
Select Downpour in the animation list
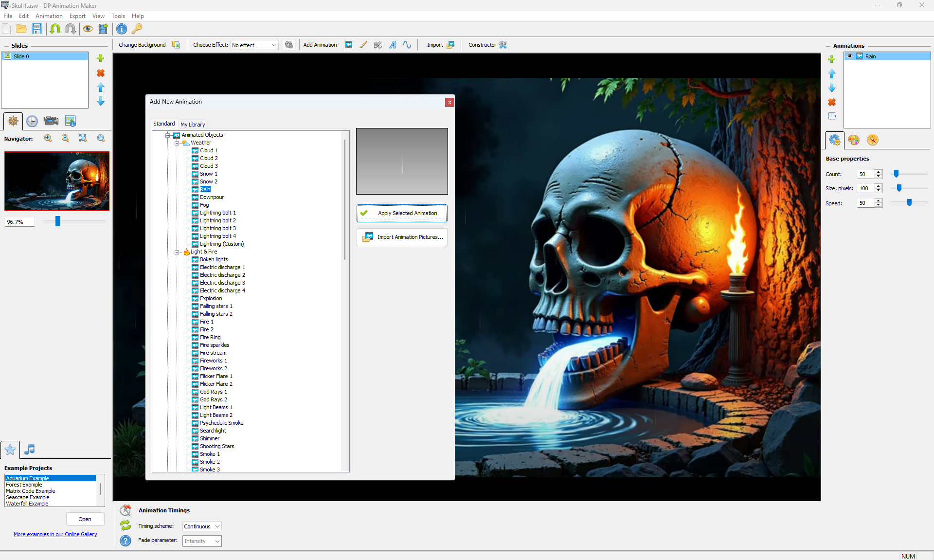[x=212, y=197]
